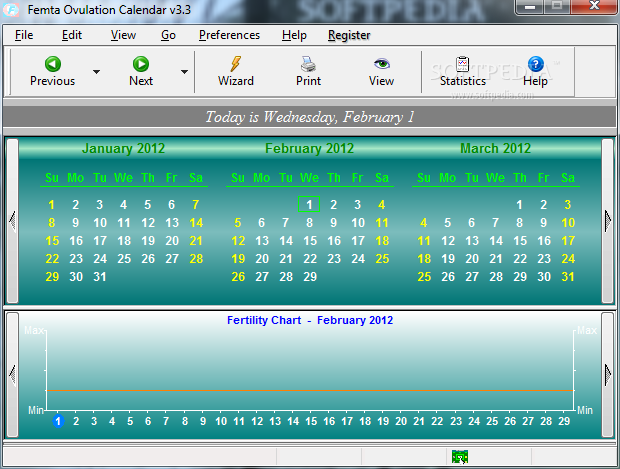
Task: Select January 14 in calendar
Action: click(x=196, y=223)
